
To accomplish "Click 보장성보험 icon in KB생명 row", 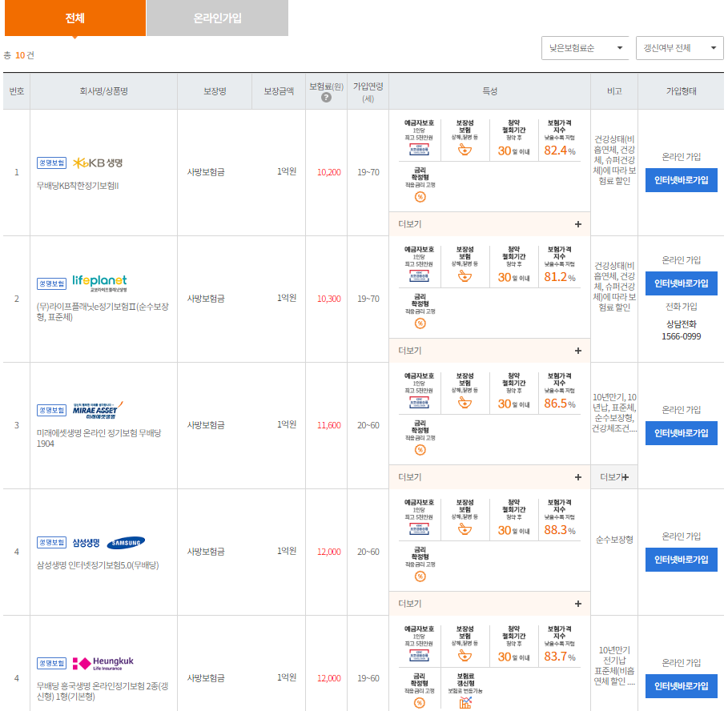I will (465, 150).
